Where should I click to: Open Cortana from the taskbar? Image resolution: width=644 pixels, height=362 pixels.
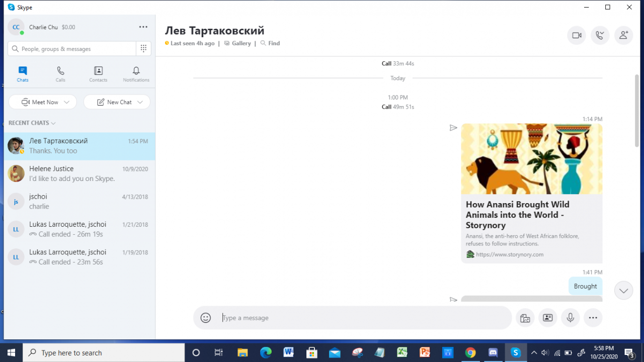(x=196, y=352)
